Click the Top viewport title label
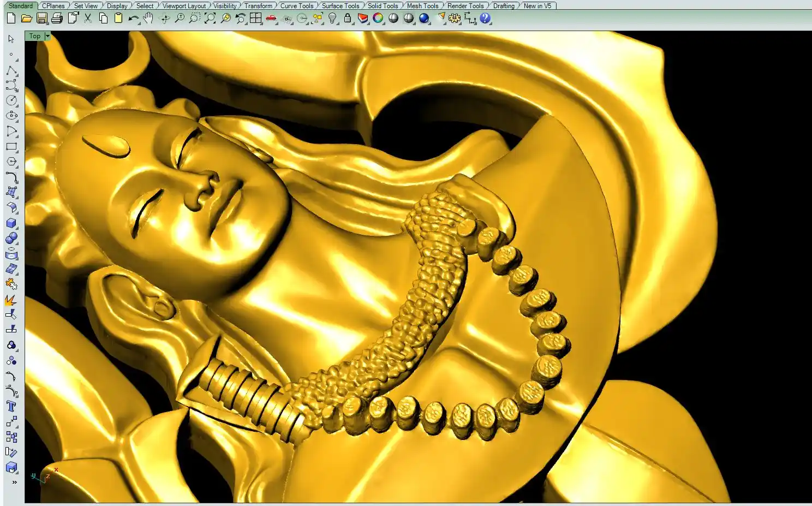812x506 pixels. [x=35, y=36]
